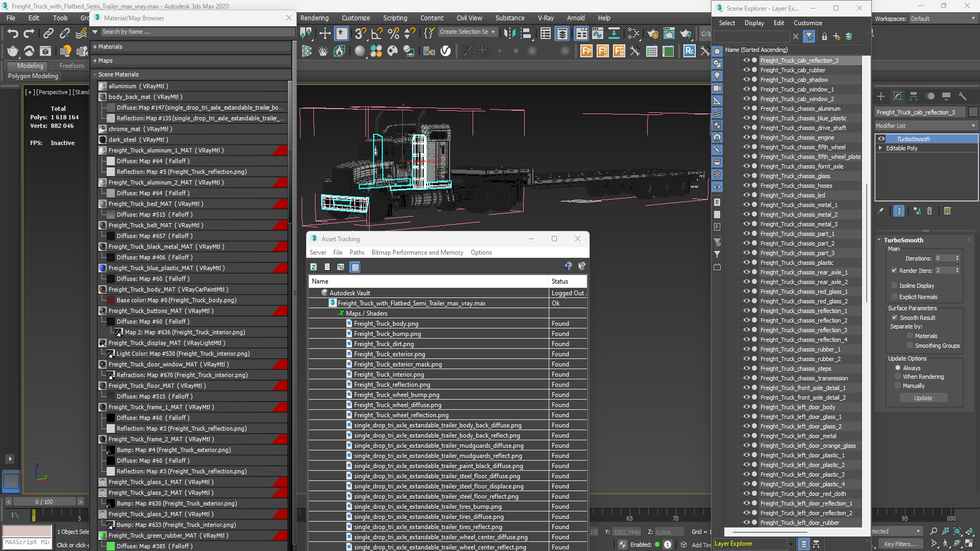Open the Workspaces Default dropdown
The width and height of the screenshot is (980, 551).
[943, 18]
